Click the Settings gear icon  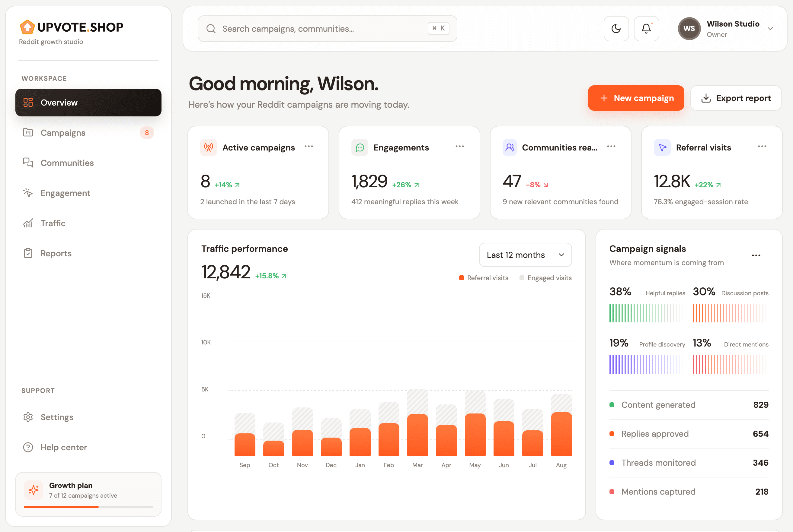point(28,417)
